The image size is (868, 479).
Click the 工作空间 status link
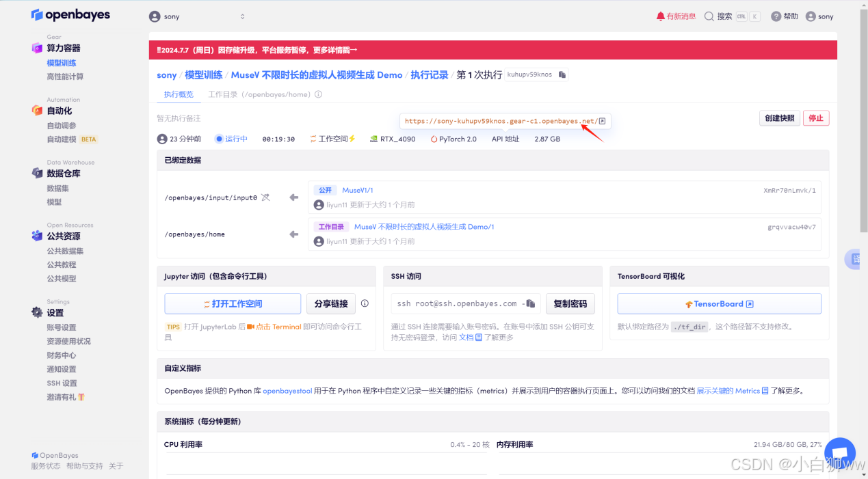333,139
